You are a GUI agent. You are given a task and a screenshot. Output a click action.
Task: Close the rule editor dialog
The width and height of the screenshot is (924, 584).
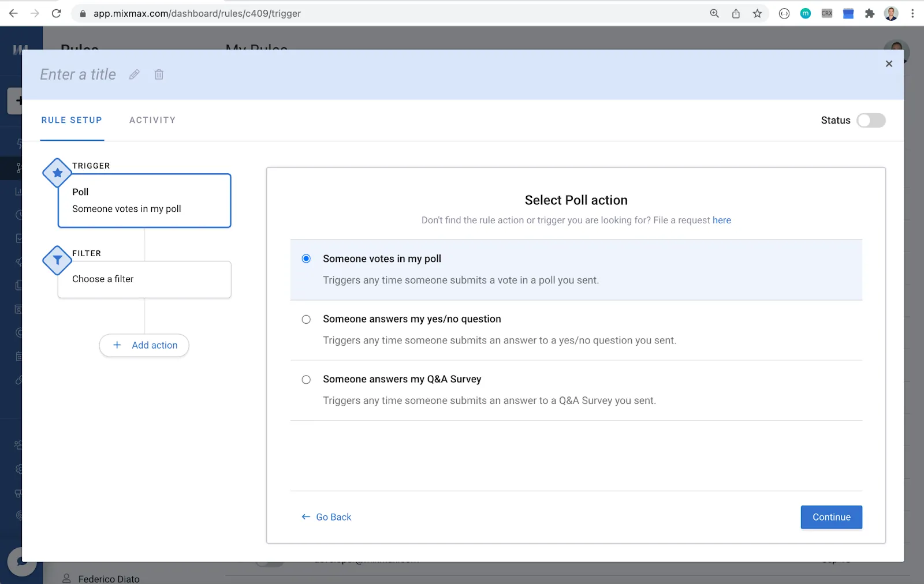point(889,64)
